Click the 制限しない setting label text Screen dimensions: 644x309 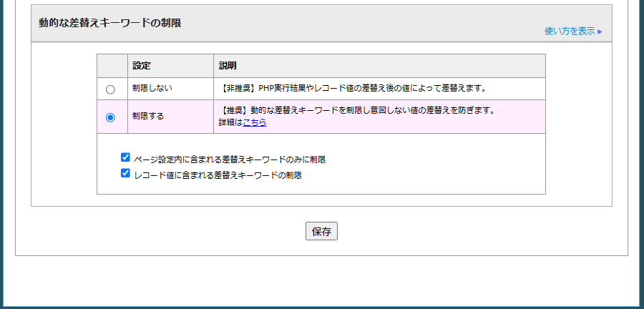tap(152, 88)
